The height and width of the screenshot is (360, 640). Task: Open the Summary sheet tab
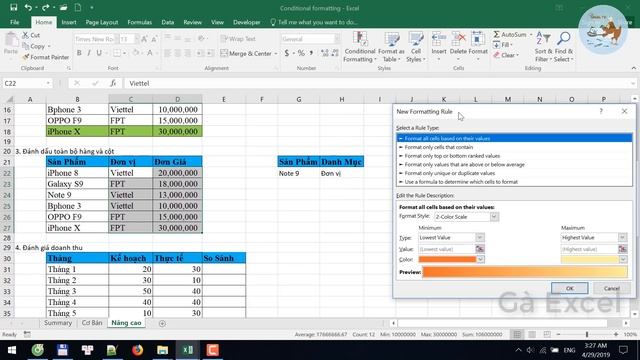(58, 323)
